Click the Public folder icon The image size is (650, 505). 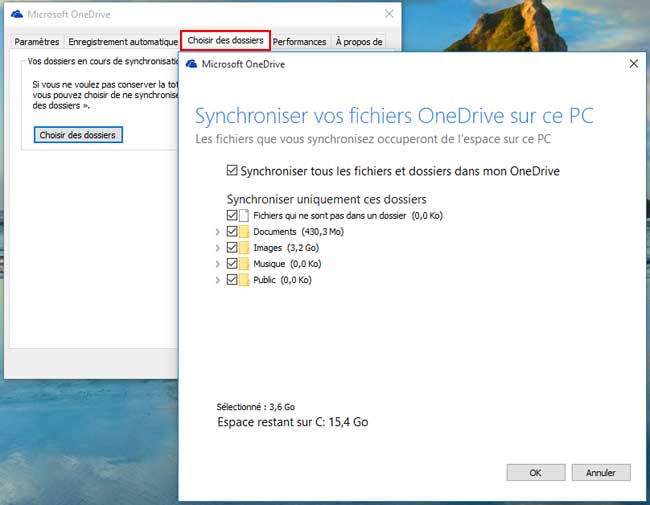[x=244, y=280]
